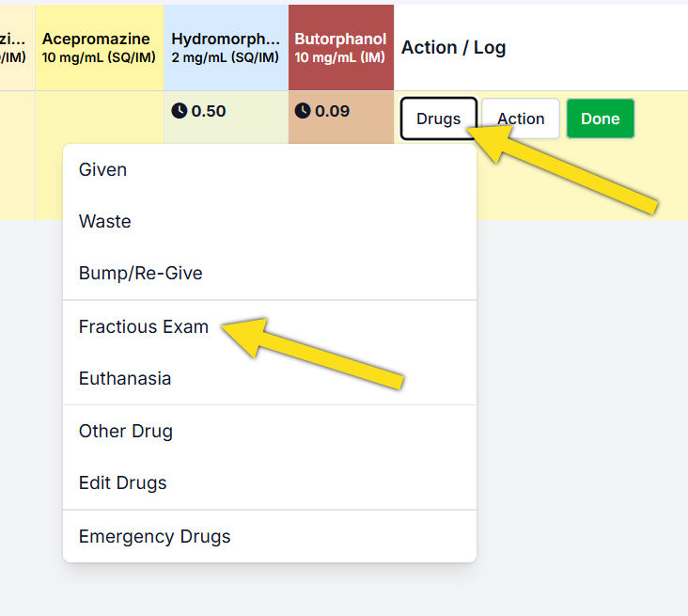Select Given from the drugs menu
This screenshot has width=688, height=616.
click(103, 170)
